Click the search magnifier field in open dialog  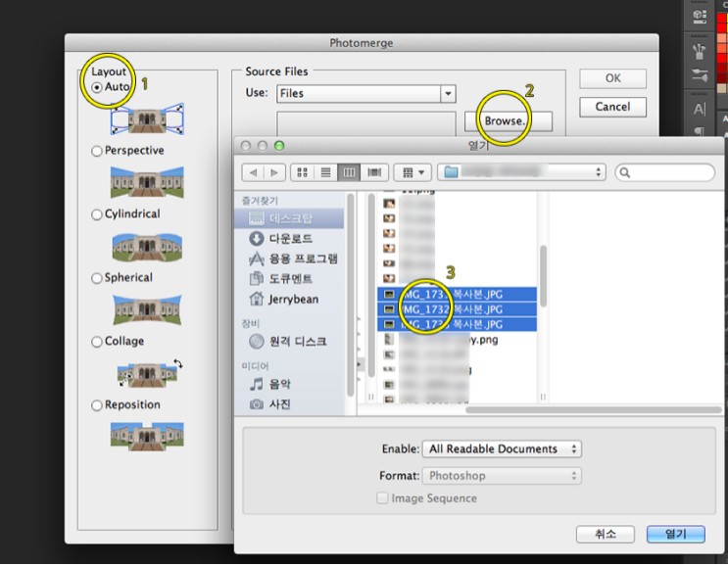point(665,172)
